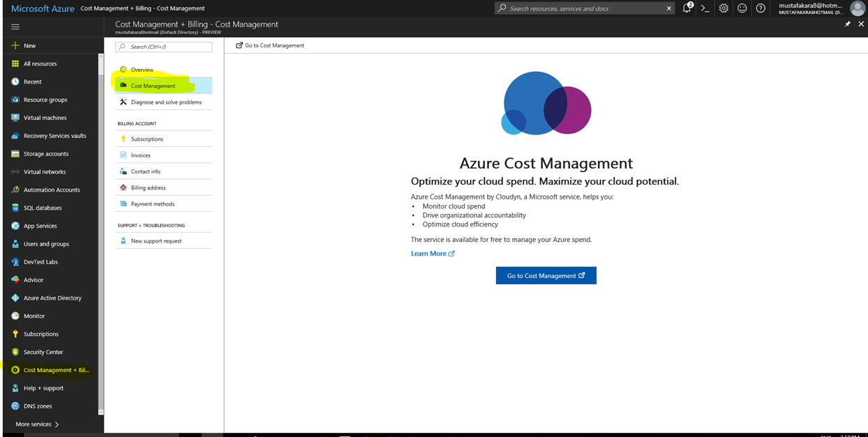Click the Recent clock icon

15,82
